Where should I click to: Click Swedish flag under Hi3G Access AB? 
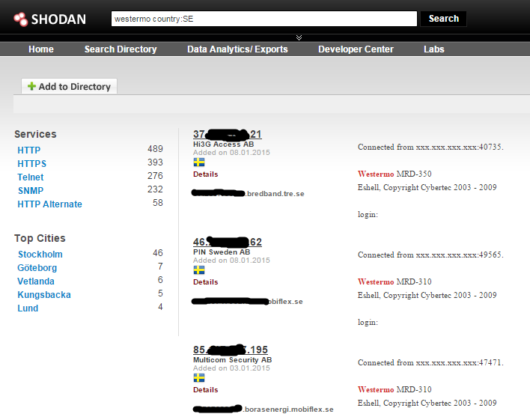click(199, 162)
